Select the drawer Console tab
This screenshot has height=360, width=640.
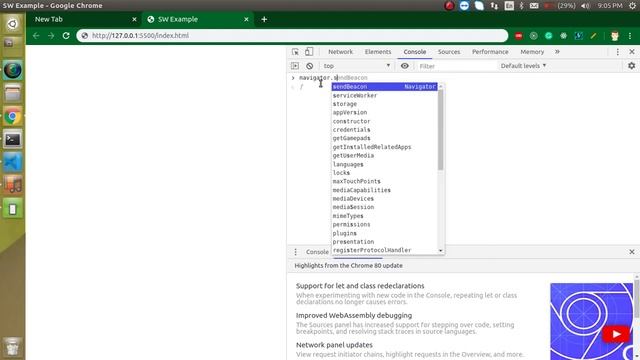tap(317, 252)
